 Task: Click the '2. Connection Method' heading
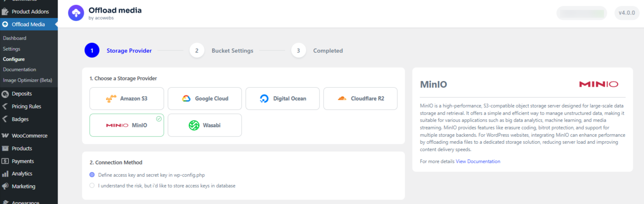point(116,162)
